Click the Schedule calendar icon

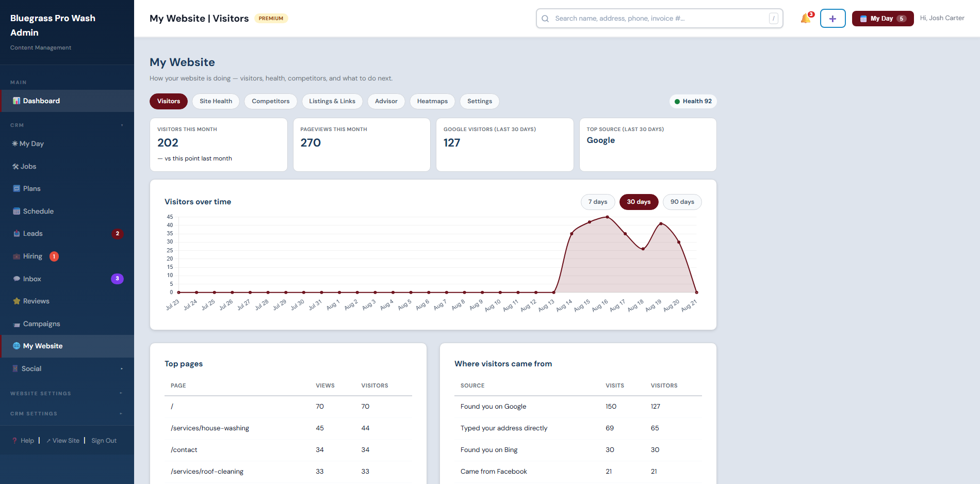(17, 212)
